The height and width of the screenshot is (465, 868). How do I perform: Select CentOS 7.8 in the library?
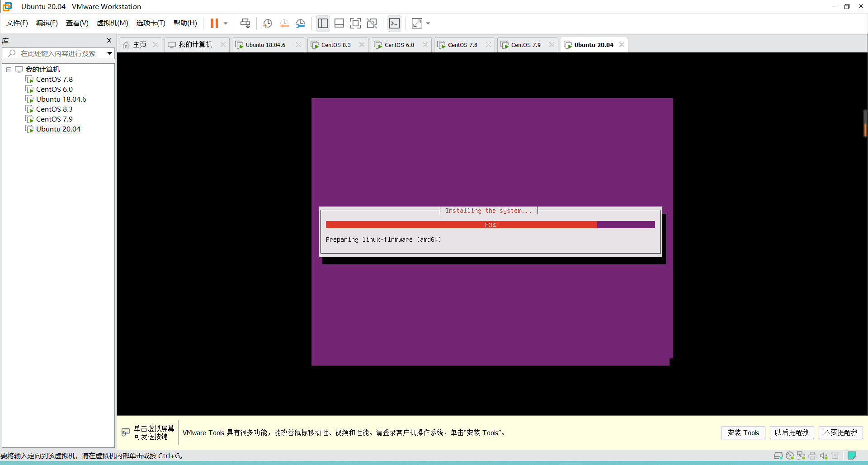click(x=54, y=79)
